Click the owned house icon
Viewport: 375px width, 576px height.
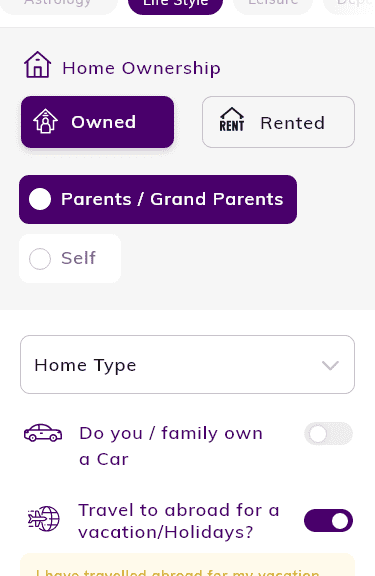pos(46,121)
